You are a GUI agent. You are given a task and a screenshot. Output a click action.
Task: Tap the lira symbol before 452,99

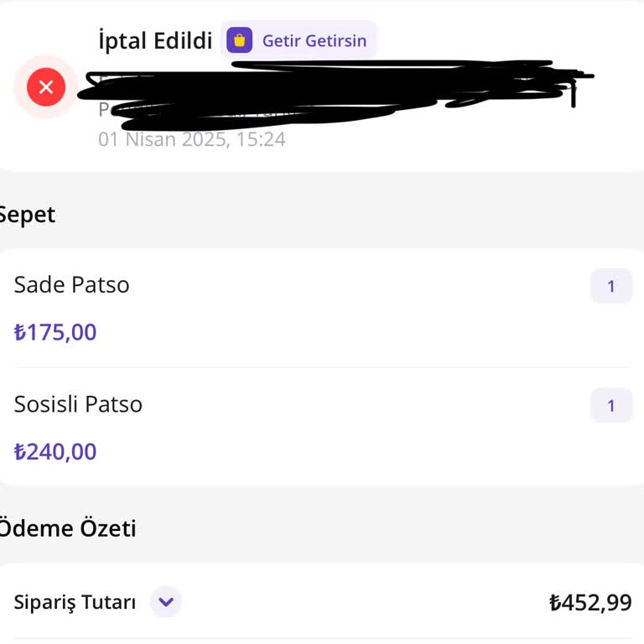coord(555,602)
